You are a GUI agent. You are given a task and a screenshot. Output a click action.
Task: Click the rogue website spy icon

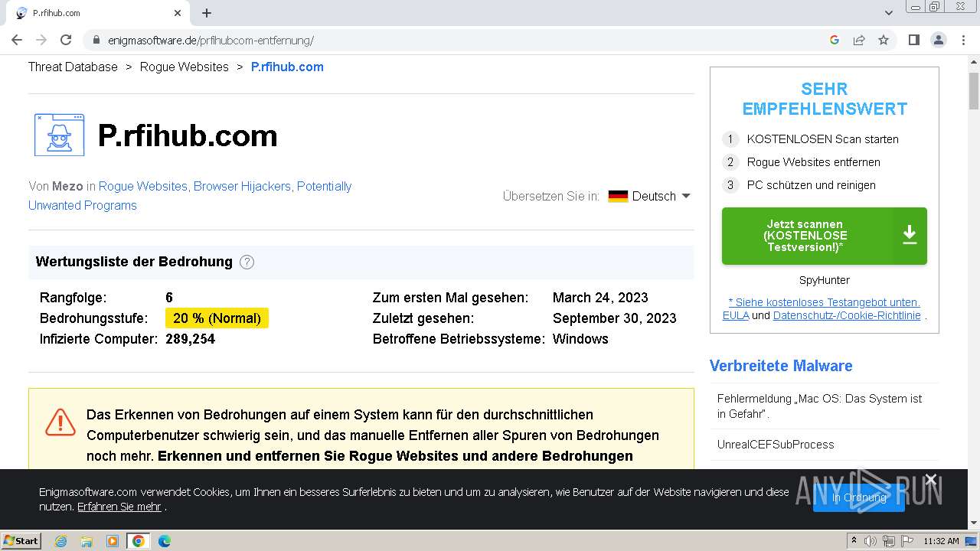(59, 135)
